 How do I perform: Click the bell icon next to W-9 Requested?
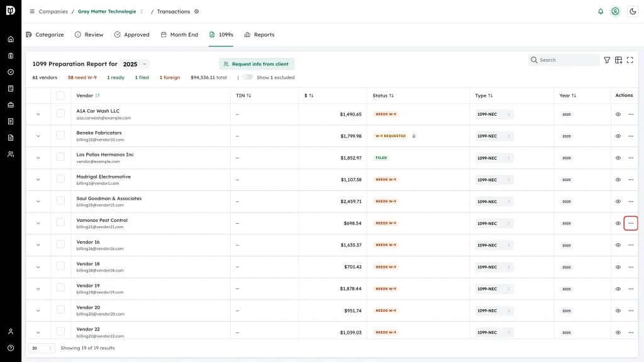[414, 136]
